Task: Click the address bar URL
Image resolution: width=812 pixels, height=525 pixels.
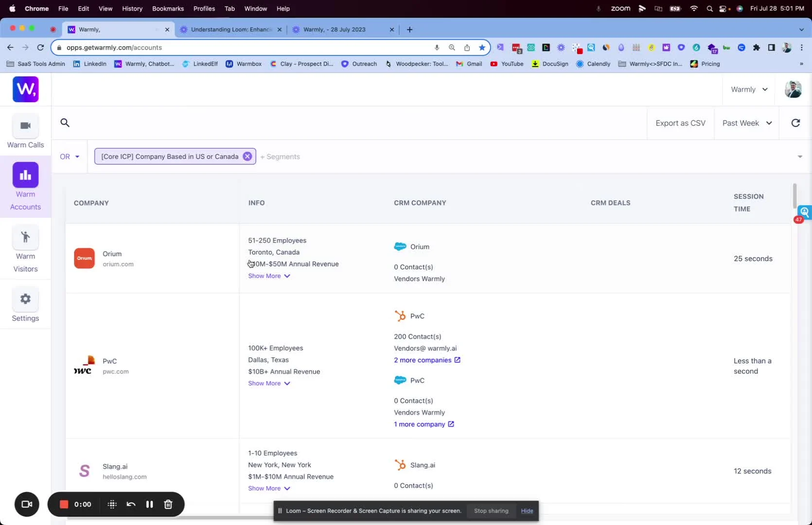Action: [114, 48]
